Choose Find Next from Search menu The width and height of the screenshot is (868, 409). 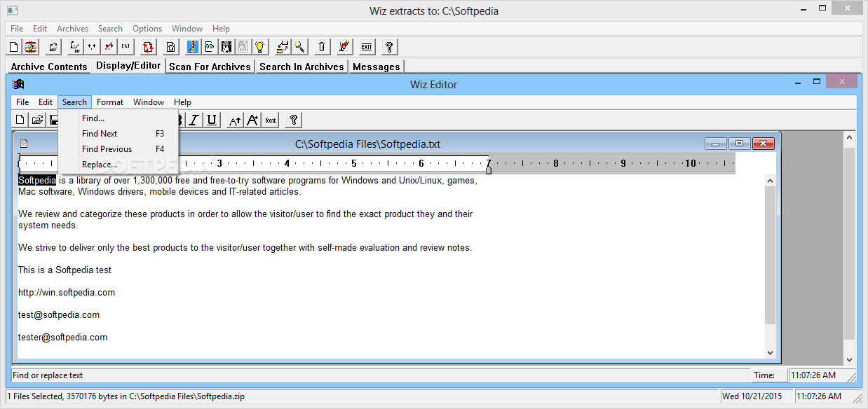[x=118, y=134]
